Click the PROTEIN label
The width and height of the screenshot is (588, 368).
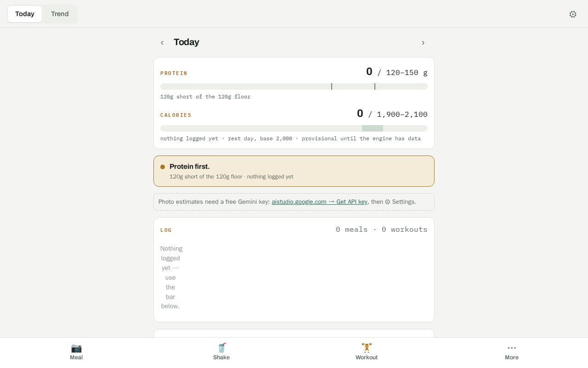174,73
